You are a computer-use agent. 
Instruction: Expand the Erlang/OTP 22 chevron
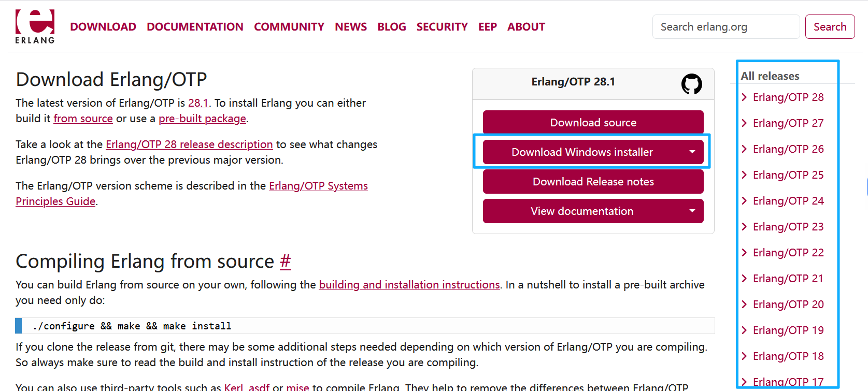click(745, 253)
